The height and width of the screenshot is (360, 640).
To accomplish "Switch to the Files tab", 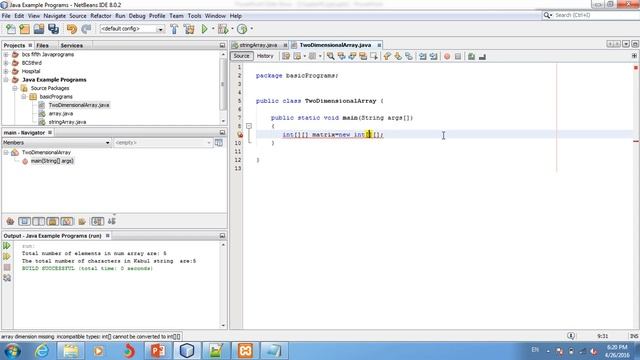I will [x=42, y=45].
